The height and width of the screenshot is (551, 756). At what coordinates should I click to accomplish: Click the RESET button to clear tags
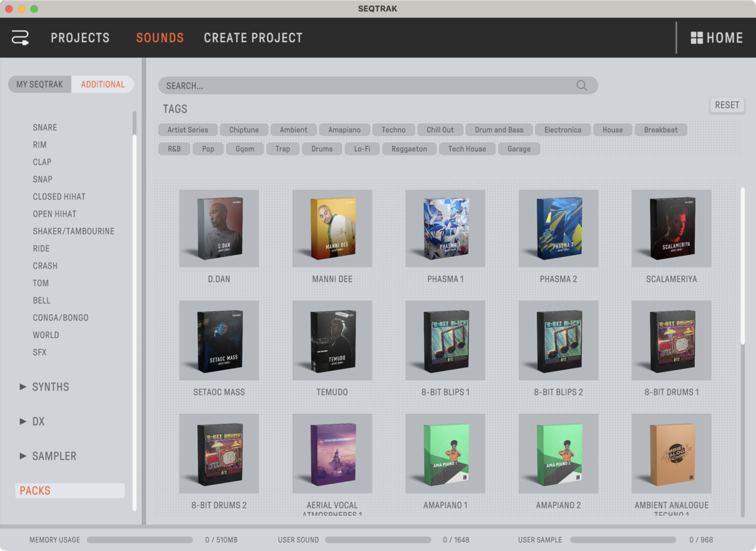726,105
